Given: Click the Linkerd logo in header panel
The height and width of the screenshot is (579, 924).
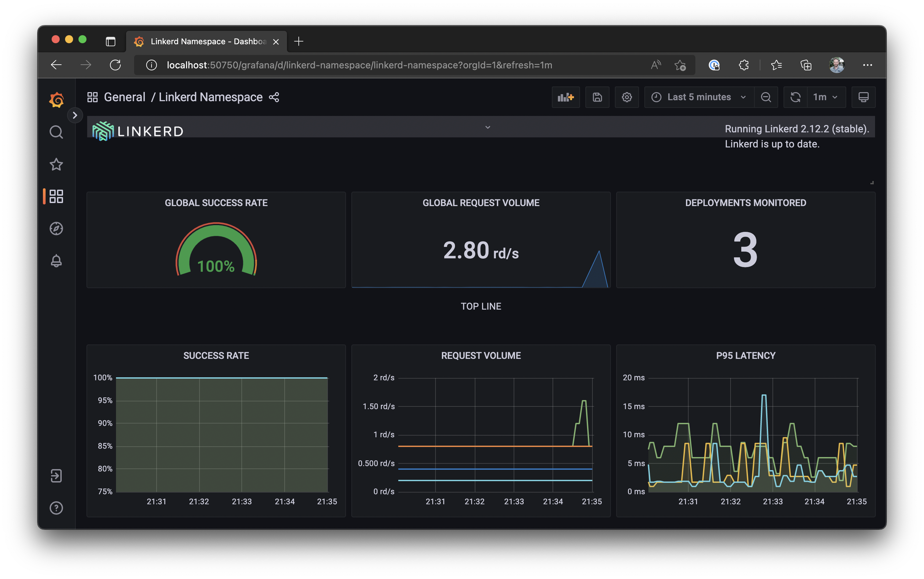Looking at the screenshot, I should 138,131.
